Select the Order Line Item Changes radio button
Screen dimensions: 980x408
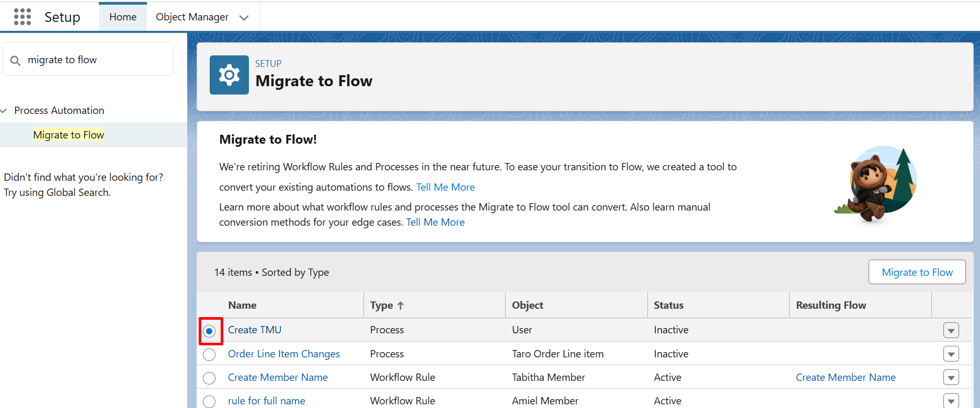209,355
